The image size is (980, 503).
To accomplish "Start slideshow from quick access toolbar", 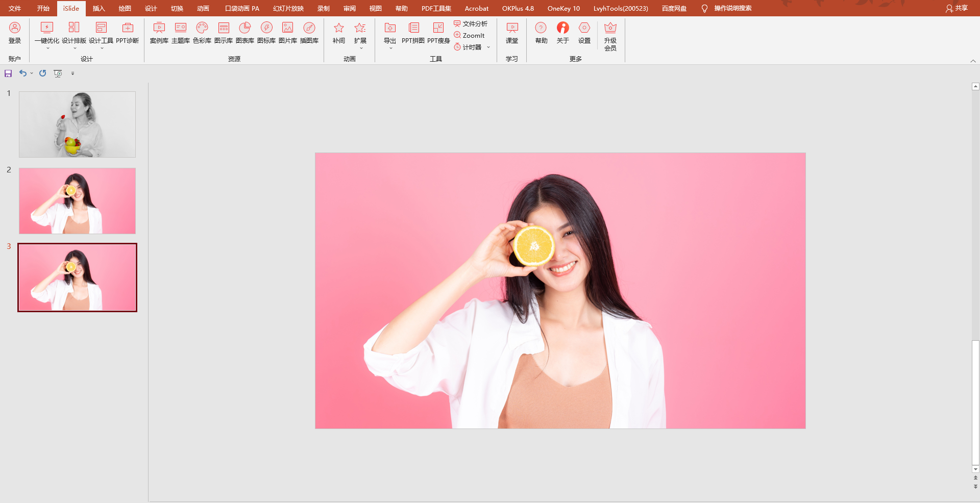I will tap(58, 73).
